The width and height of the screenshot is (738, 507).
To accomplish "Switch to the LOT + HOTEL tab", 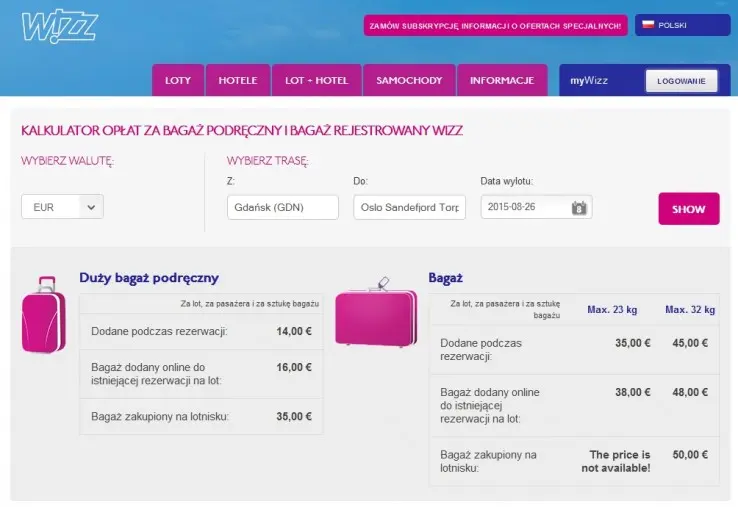I will (316, 80).
